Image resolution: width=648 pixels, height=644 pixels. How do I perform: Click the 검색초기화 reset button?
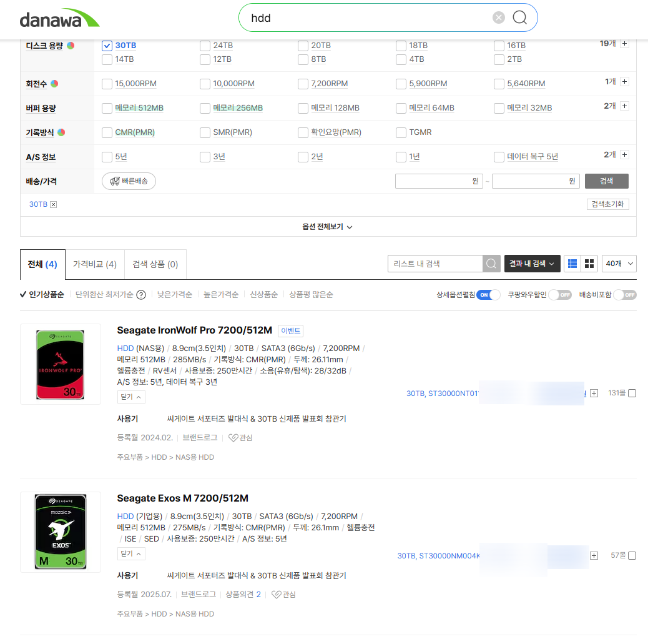607,204
